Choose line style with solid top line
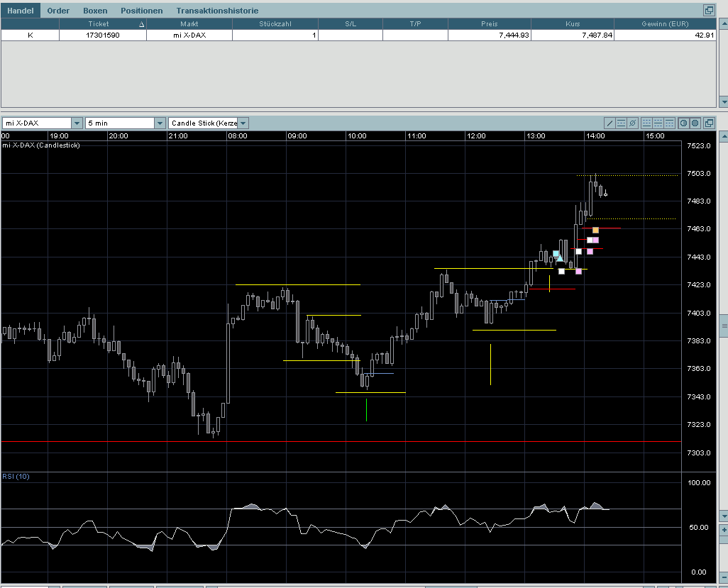Screen dimensions: 728x588 tap(670, 123)
